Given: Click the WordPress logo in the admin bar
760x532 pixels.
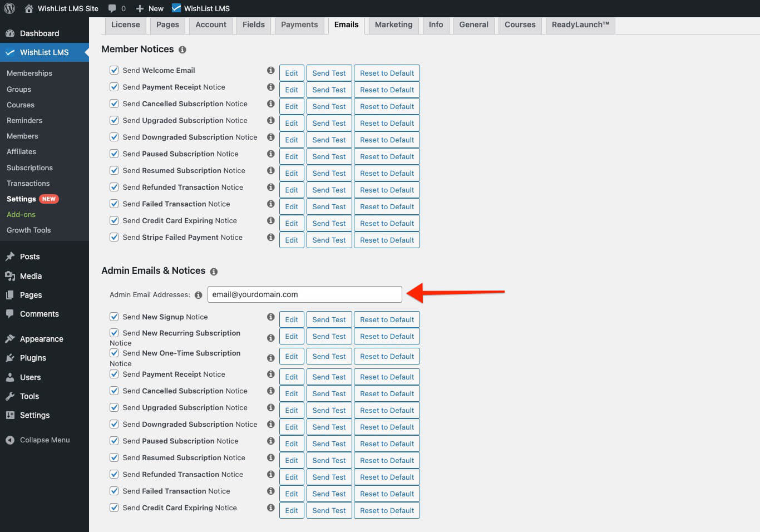Looking at the screenshot, I should click(x=9, y=8).
